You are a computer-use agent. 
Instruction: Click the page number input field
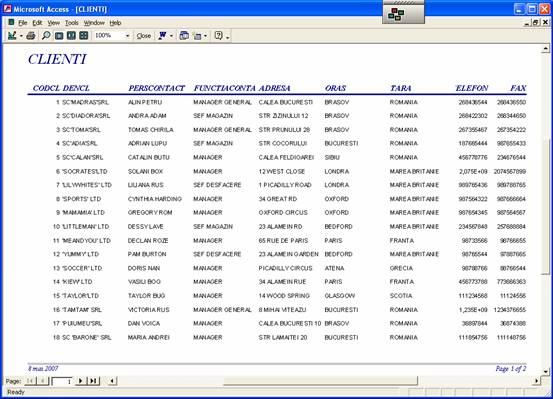[x=62, y=381]
